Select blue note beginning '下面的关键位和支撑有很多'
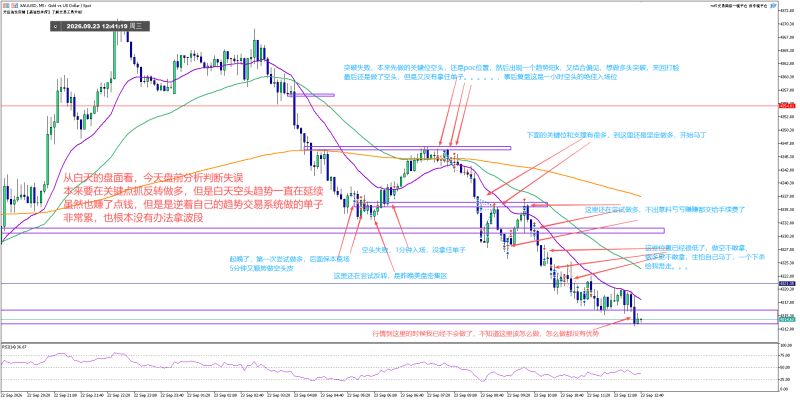Screen dimensions: 800x400 click(616, 136)
